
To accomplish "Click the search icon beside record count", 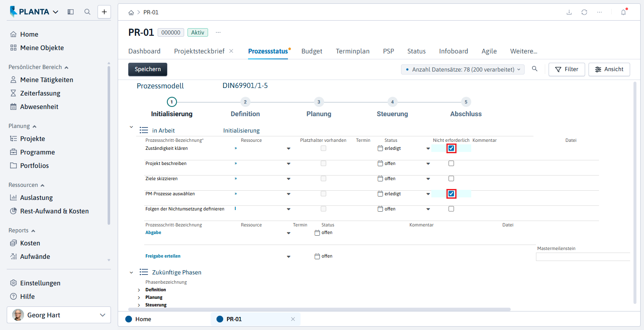I will (x=535, y=69).
